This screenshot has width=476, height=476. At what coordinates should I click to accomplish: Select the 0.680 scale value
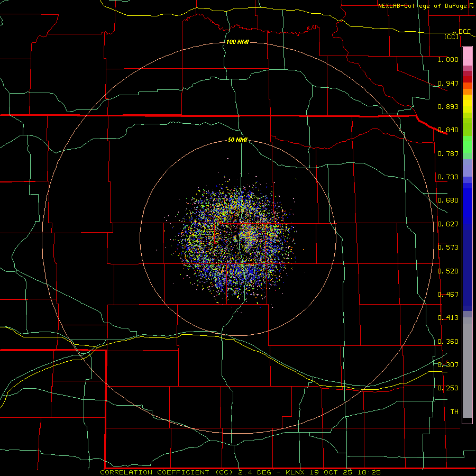pos(448,200)
